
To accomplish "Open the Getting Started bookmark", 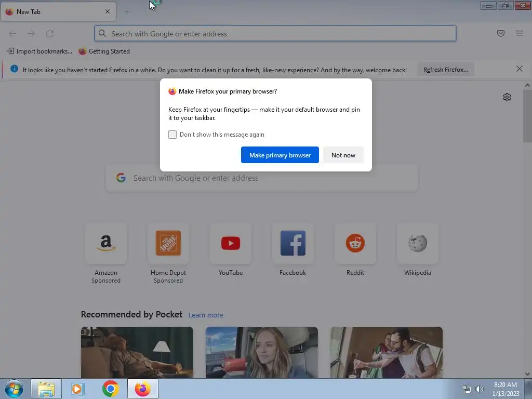I will (104, 51).
